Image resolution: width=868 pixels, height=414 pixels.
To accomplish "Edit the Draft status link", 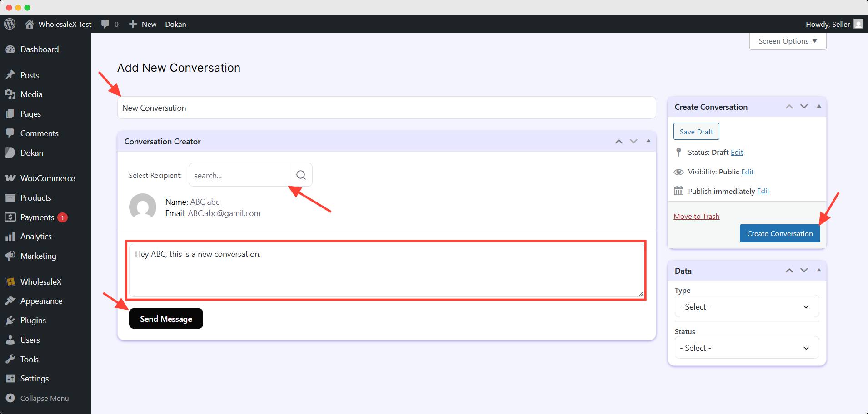I will (x=737, y=153).
